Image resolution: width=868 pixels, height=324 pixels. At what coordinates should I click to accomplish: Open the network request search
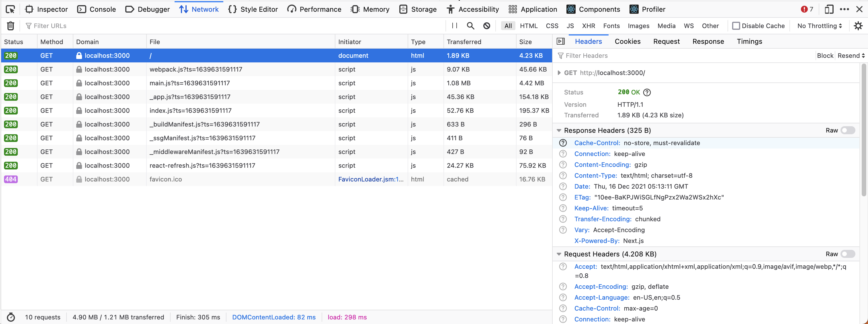(x=470, y=25)
